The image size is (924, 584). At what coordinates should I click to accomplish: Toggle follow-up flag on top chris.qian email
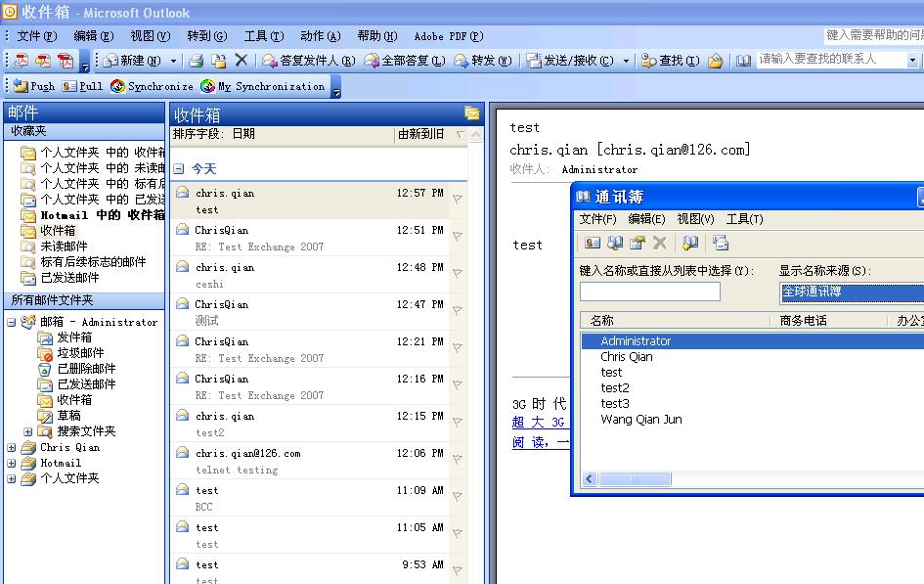point(457,200)
